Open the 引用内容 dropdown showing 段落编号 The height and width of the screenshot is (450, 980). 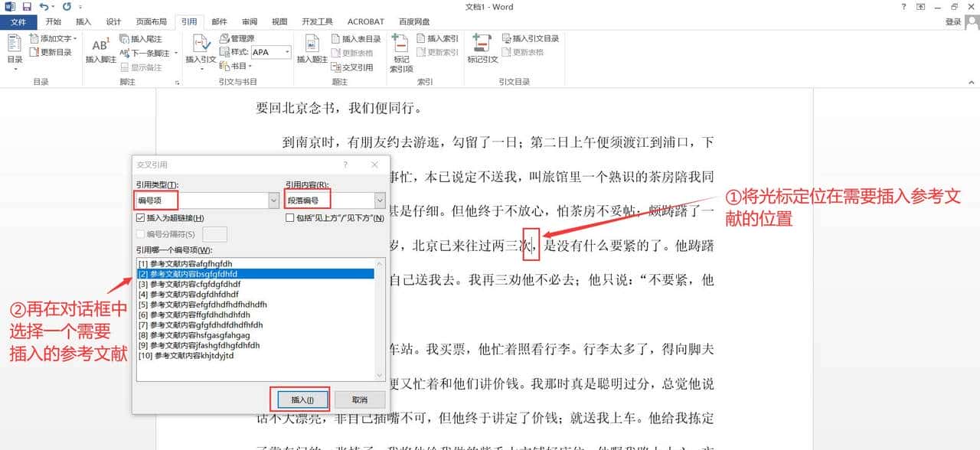point(378,199)
